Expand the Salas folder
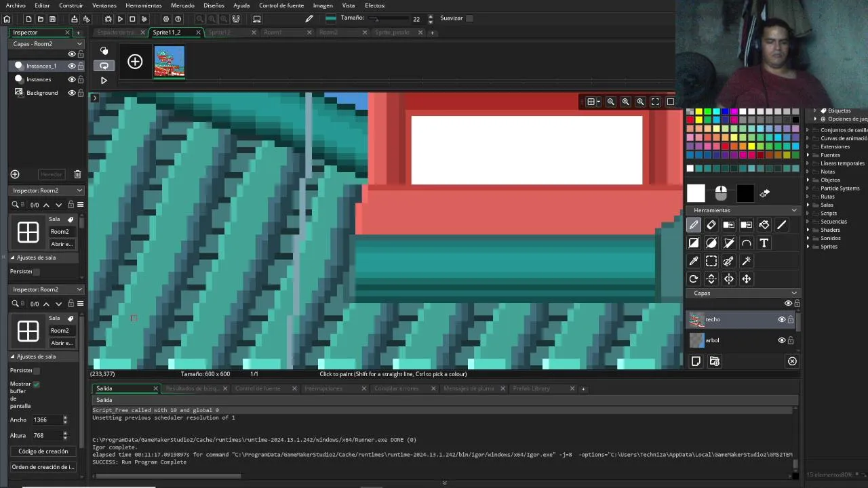The width and height of the screenshot is (868, 488). click(x=808, y=205)
